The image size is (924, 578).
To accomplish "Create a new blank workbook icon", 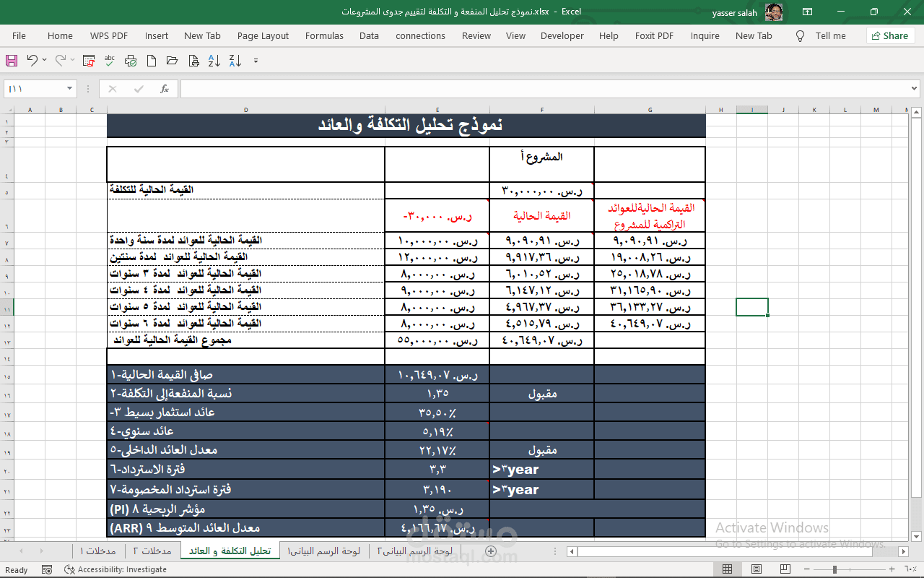I will pos(152,61).
